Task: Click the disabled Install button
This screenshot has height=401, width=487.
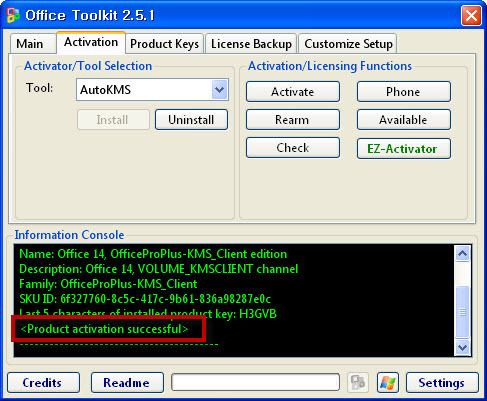Action: [113, 120]
